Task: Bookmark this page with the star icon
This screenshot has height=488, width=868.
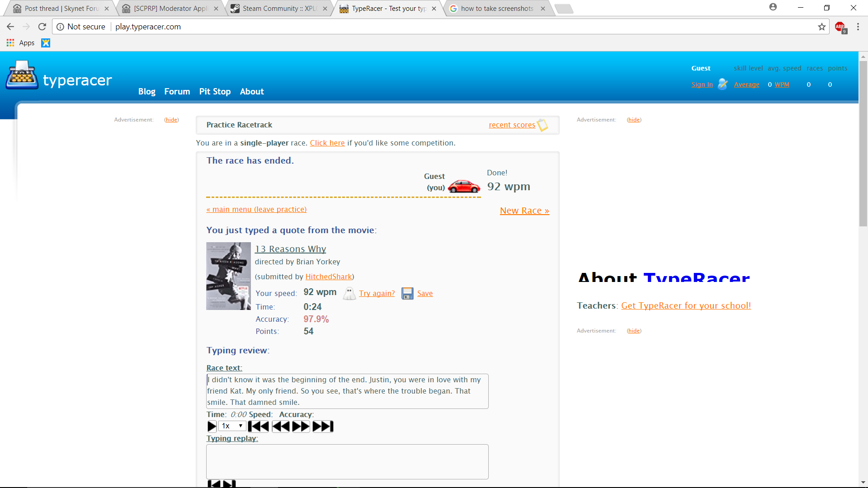Action: (821, 27)
